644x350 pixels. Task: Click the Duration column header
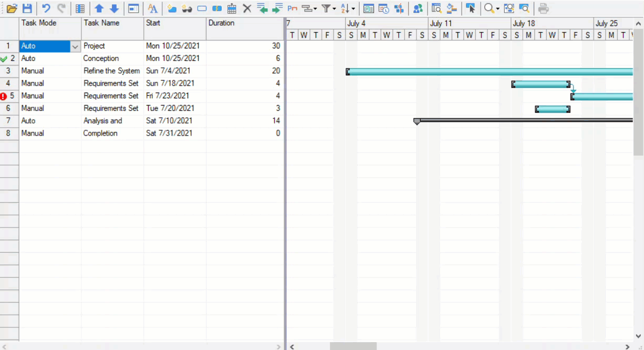[x=244, y=23]
